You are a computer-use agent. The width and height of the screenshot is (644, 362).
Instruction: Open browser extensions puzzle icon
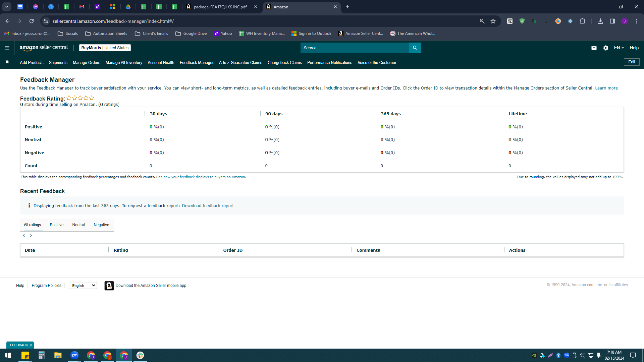point(582,21)
